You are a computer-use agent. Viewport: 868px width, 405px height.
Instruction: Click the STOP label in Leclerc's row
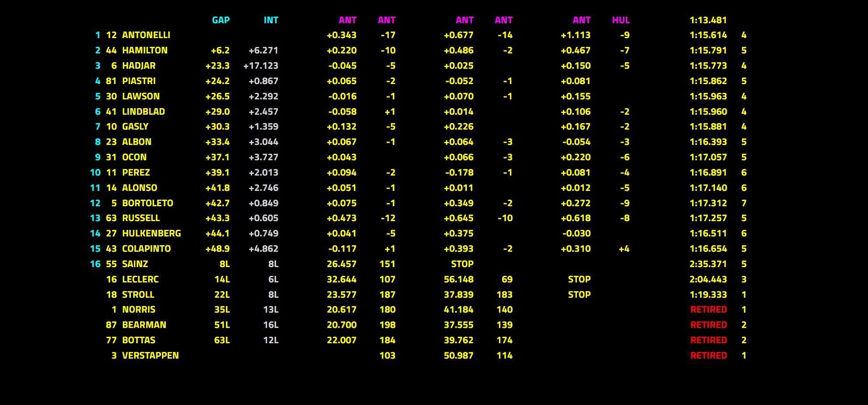(x=579, y=279)
